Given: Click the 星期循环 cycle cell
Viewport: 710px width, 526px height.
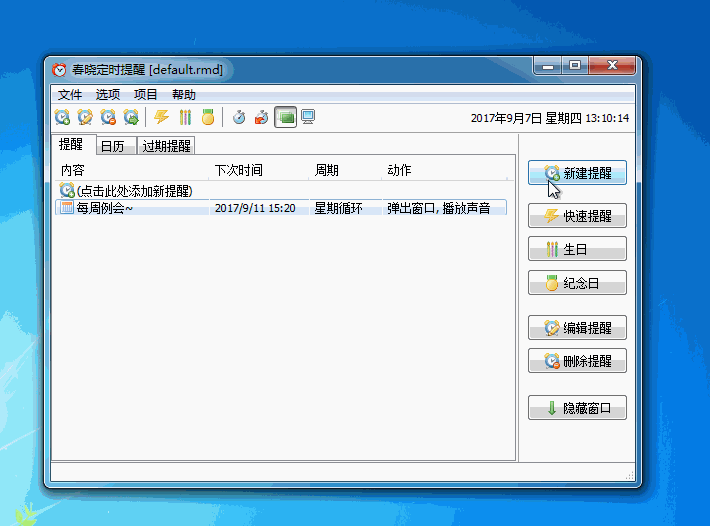Looking at the screenshot, I should pyautogui.click(x=338, y=208).
